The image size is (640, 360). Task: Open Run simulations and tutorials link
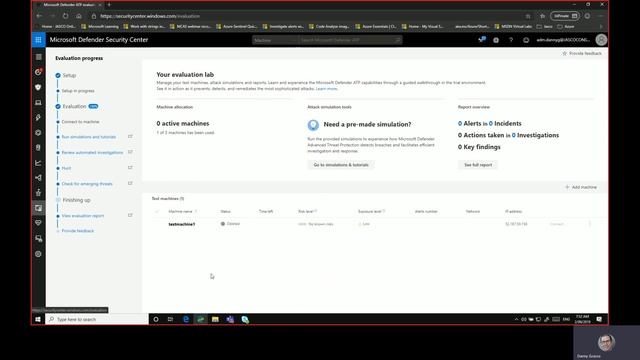[89, 137]
